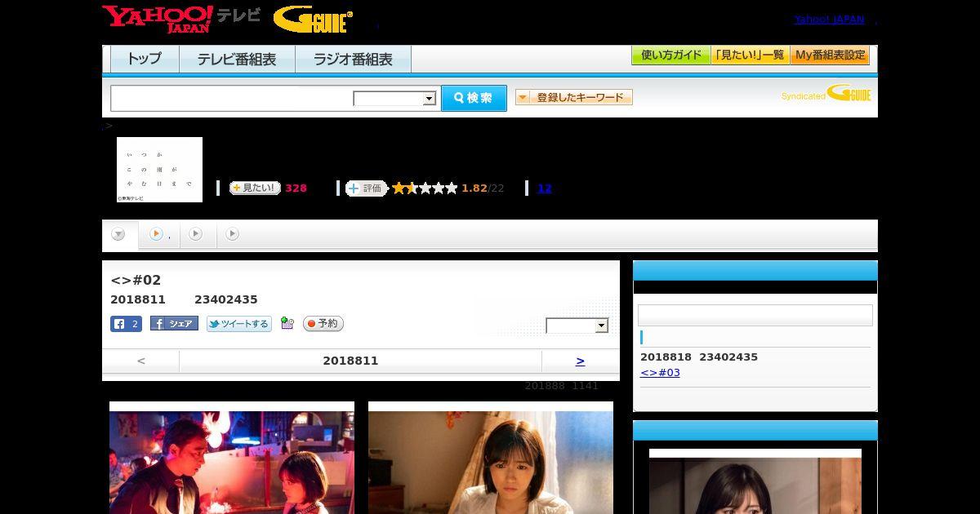The height and width of the screenshot is (514, 980).
Task: Click the Syndicated G-GUIDE badge
Action: point(826,94)
